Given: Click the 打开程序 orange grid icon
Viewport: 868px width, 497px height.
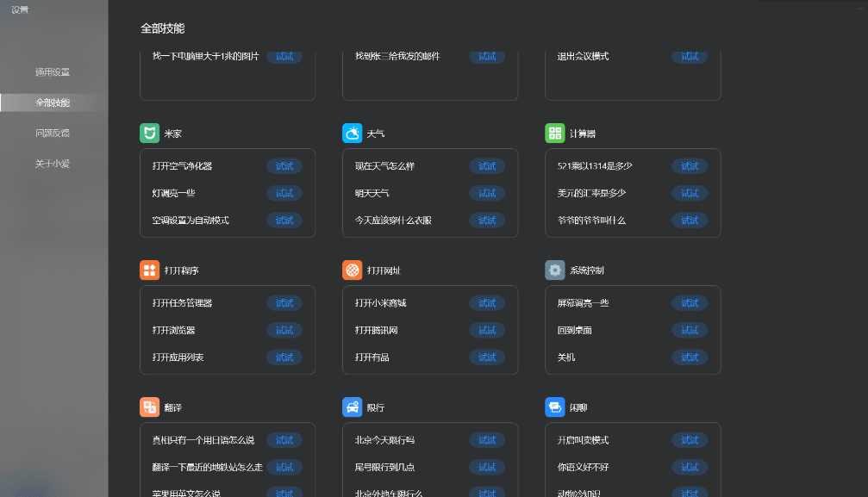Looking at the screenshot, I should [149, 270].
